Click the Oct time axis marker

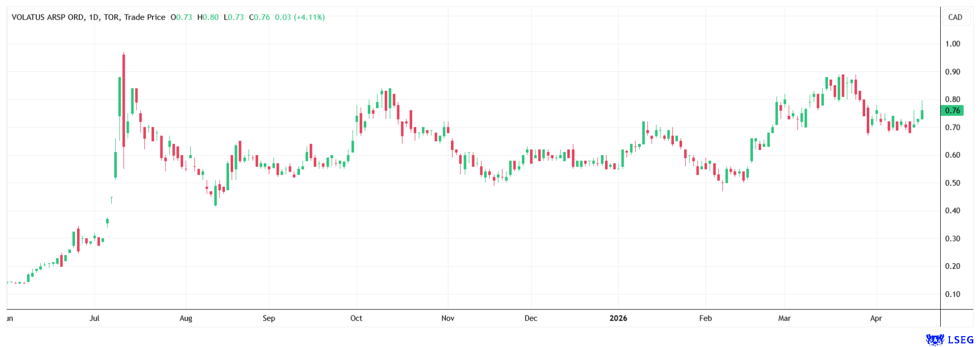[x=356, y=318]
